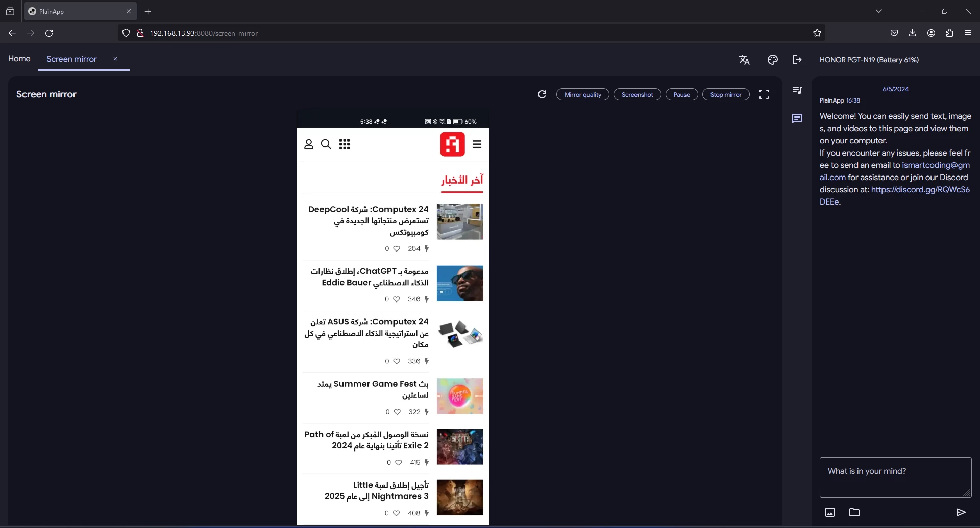Tap the red site logo in mirrored phone
Viewport: 980px width, 528px height.
click(x=453, y=144)
